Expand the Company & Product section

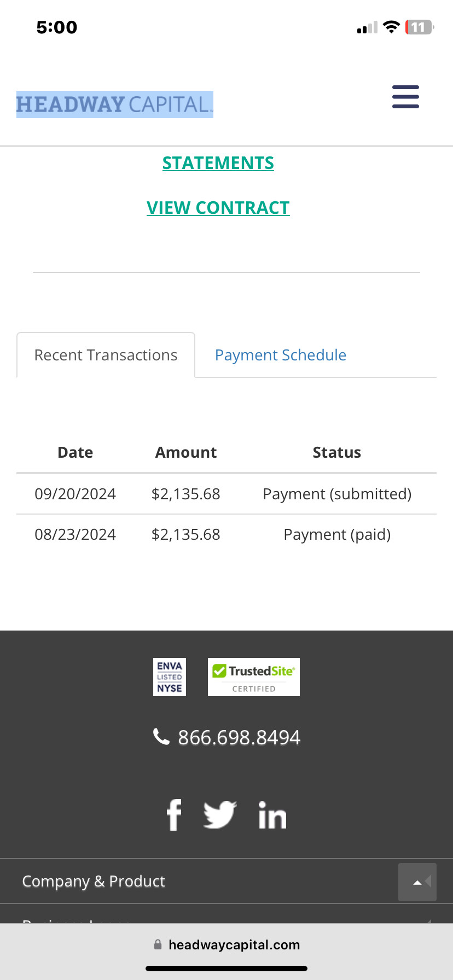coord(94,881)
